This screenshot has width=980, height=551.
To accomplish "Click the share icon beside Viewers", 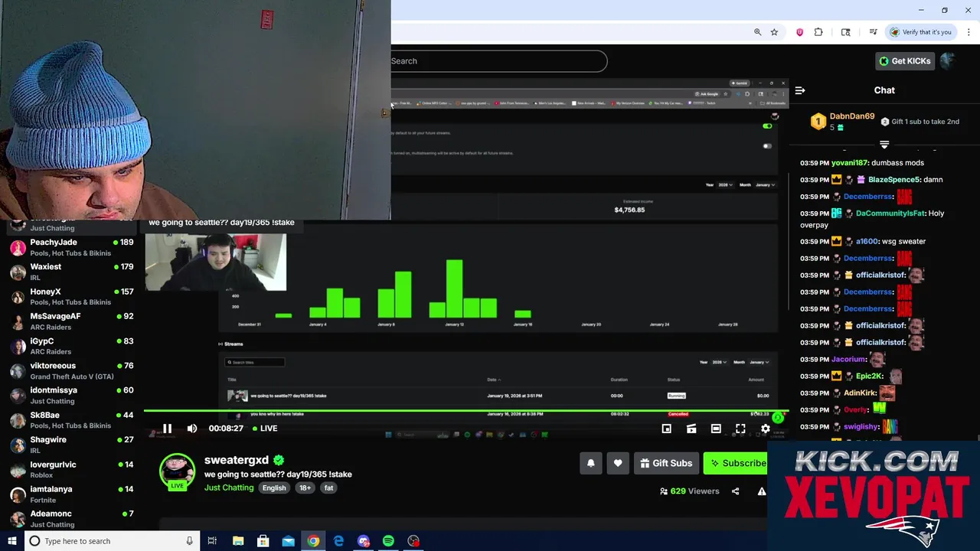I will click(735, 491).
